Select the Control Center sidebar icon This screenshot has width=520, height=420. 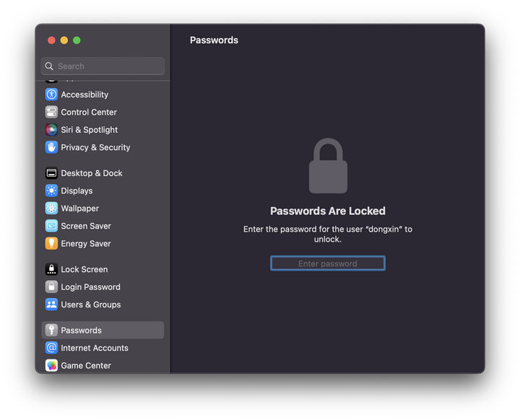[x=51, y=112]
